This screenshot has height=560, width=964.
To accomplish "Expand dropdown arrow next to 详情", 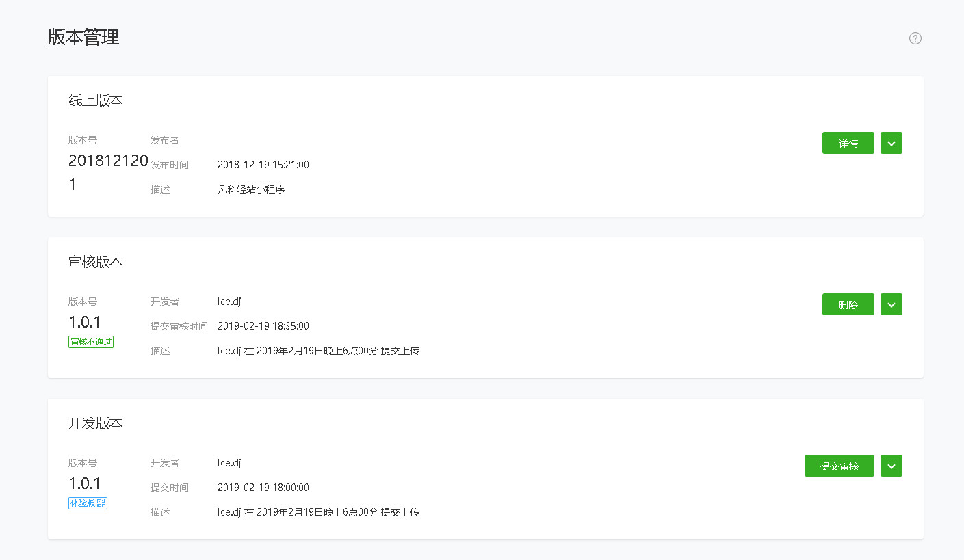I will [x=891, y=143].
